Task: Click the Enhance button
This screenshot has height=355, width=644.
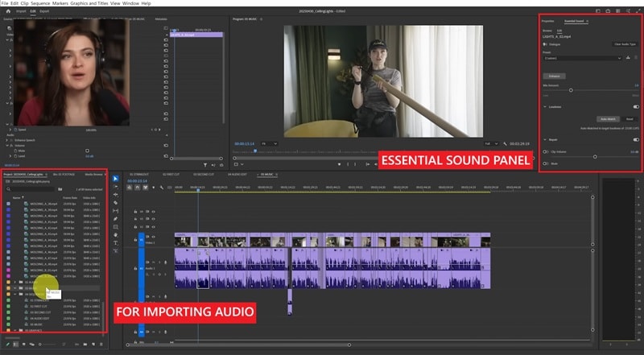Action: [554, 76]
